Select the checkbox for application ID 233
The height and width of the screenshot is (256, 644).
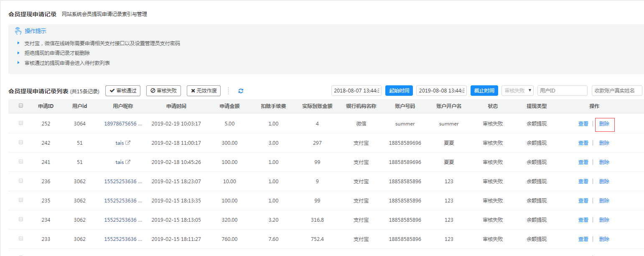21,239
